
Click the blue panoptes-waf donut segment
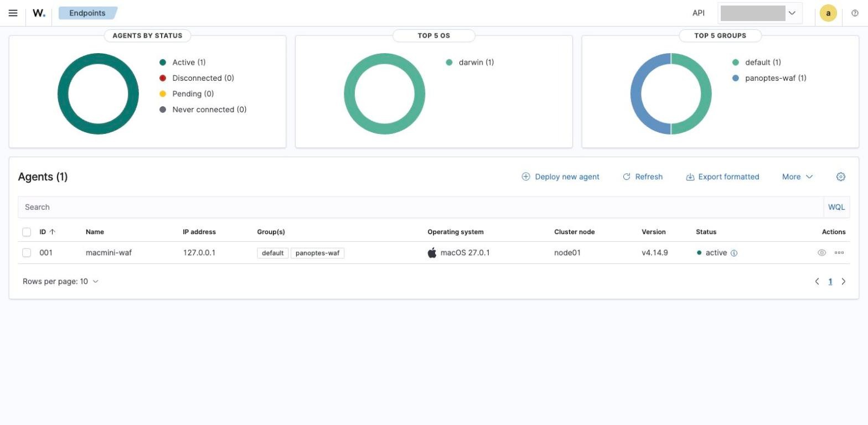637,94
